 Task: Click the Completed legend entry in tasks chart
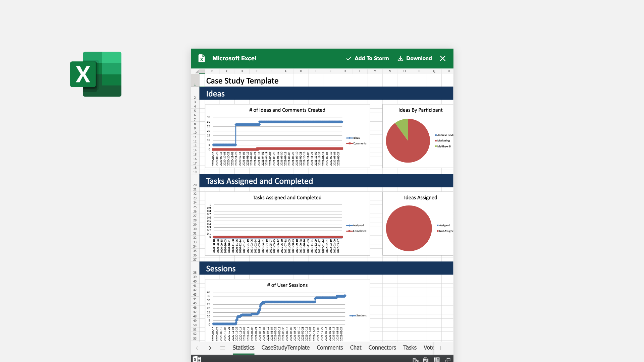(357, 231)
